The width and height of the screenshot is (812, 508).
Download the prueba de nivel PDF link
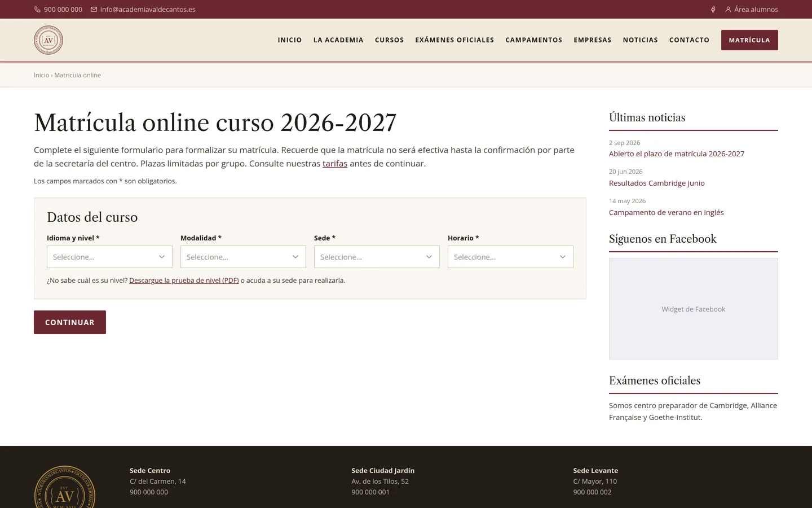(184, 281)
